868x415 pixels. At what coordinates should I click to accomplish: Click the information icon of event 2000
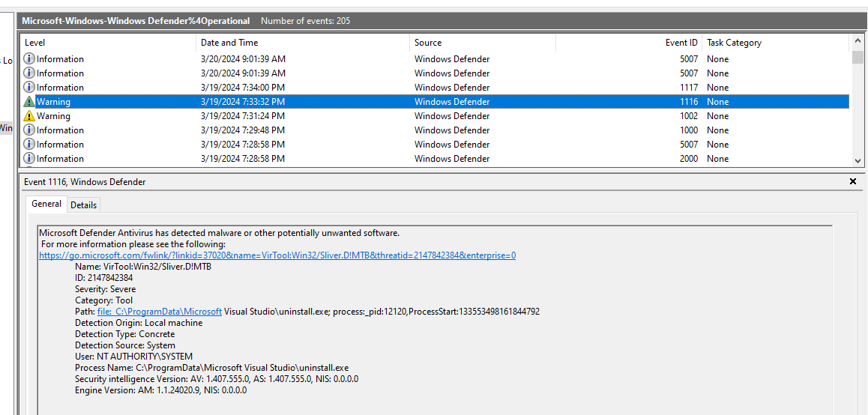coord(29,159)
